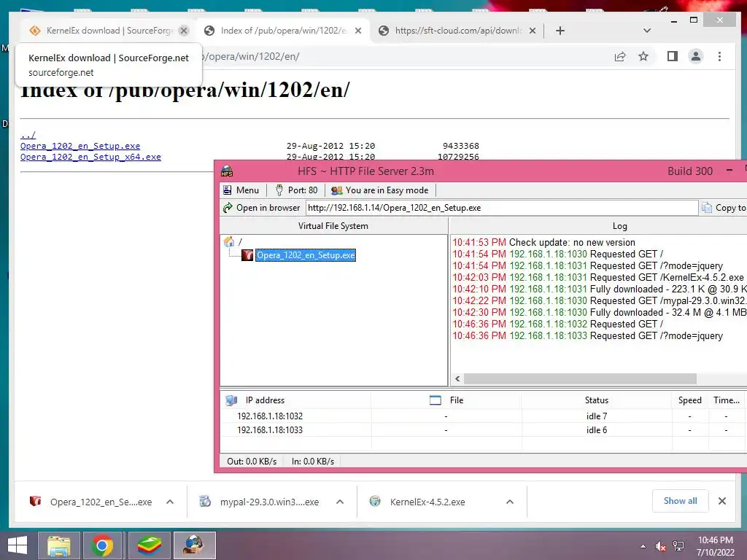Click the Opera file icon in HFS tree
The width and height of the screenshot is (747, 560).
(247, 255)
